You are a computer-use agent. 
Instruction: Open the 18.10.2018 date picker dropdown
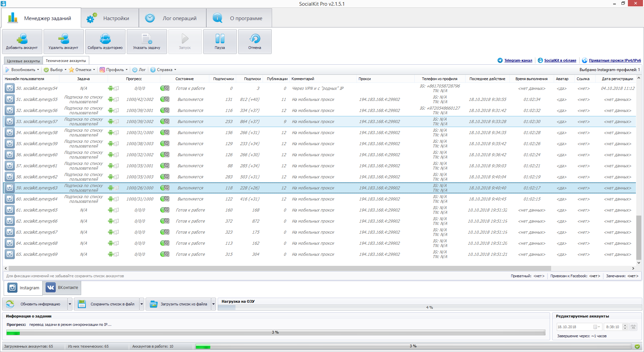tap(597, 327)
